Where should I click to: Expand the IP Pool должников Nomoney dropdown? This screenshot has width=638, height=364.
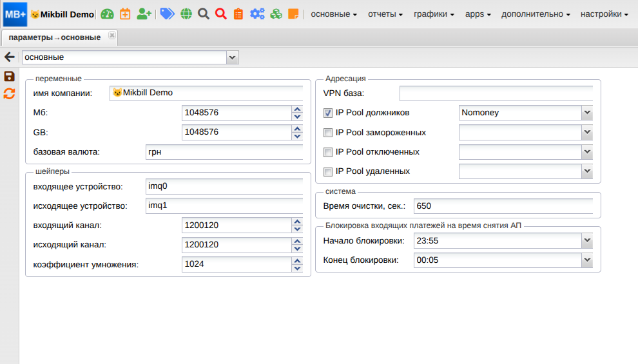click(586, 113)
